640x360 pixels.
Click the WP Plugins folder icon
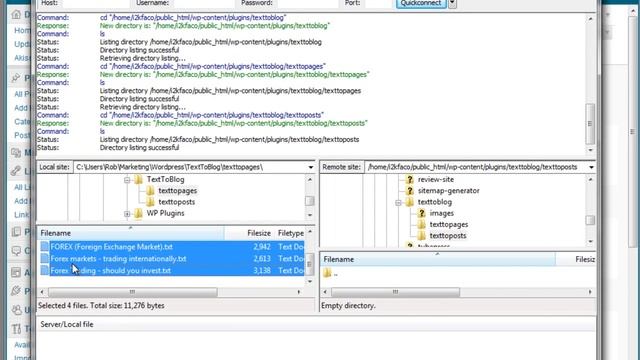click(138, 213)
